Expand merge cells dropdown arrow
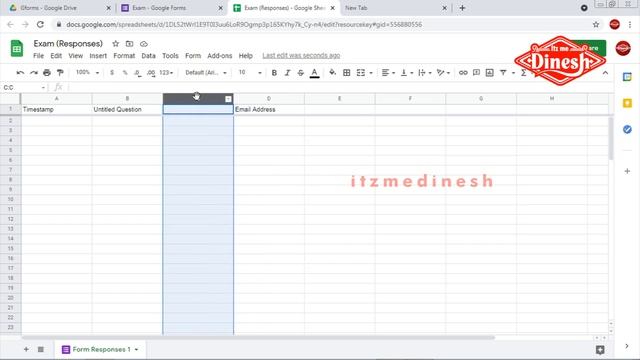The image size is (640, 360). (371, 73)
